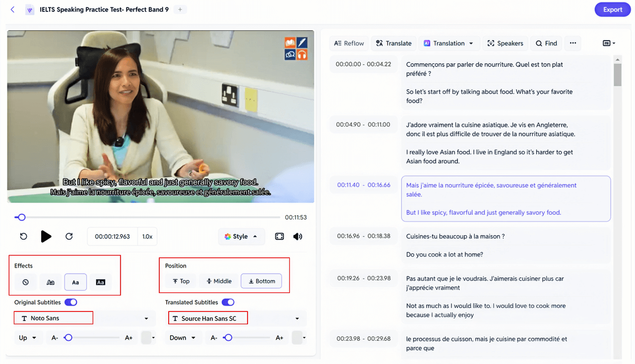Toggle Original Subtitles switch
The height and width of the screenshot is (364, 635).
coord(71,302)
